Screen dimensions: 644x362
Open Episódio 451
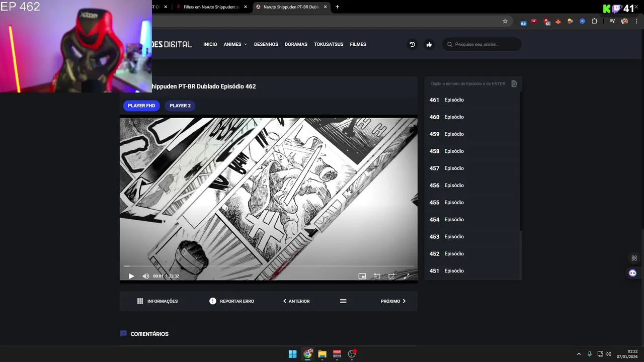point(472,271)
